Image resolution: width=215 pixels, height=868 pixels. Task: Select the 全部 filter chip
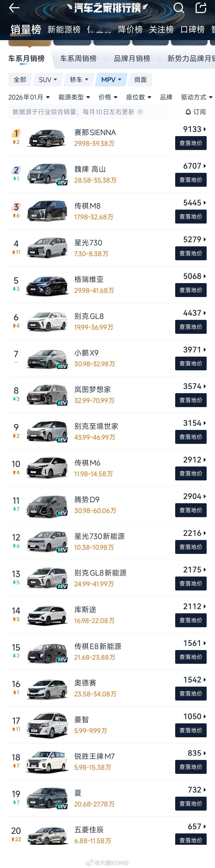tap(20, 80)
